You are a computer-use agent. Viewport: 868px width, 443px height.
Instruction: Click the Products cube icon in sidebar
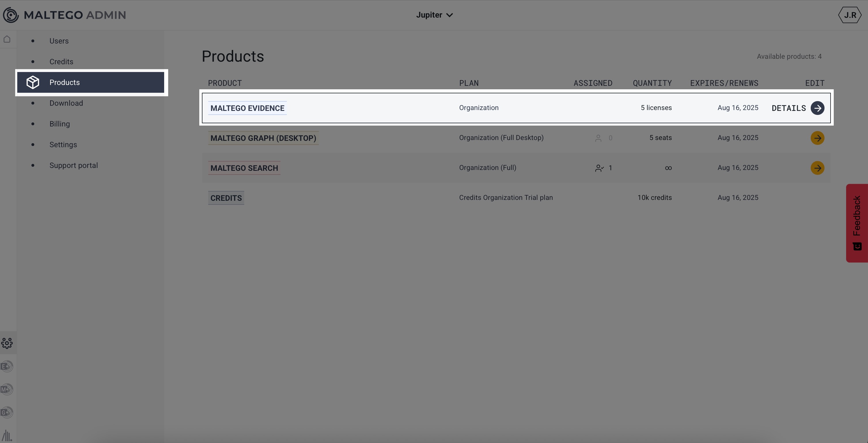(33, 82)
